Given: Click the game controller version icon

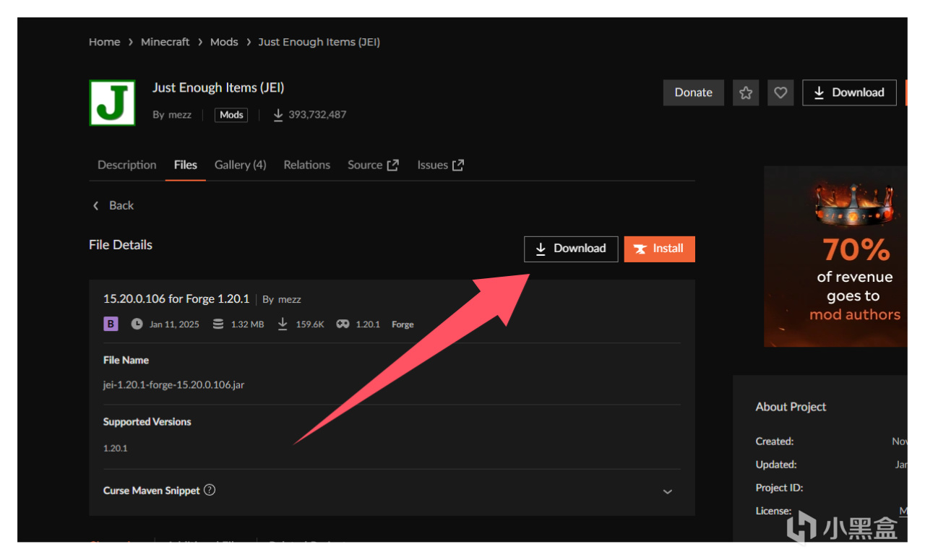Looking at the screenshot, I should point(343,324).
